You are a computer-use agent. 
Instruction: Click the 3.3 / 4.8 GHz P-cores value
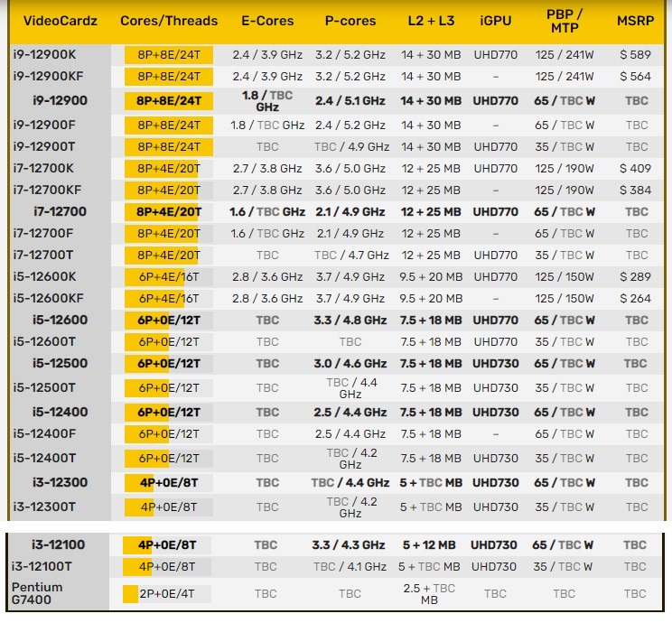tap(350, 320)
